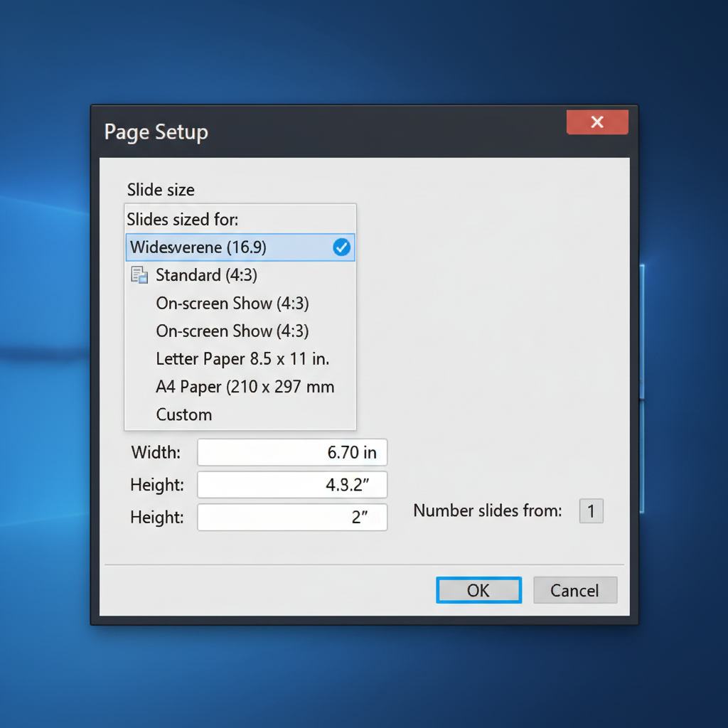Click the Height field showing 2"
728x728 pixels.
tap(292, 517)
